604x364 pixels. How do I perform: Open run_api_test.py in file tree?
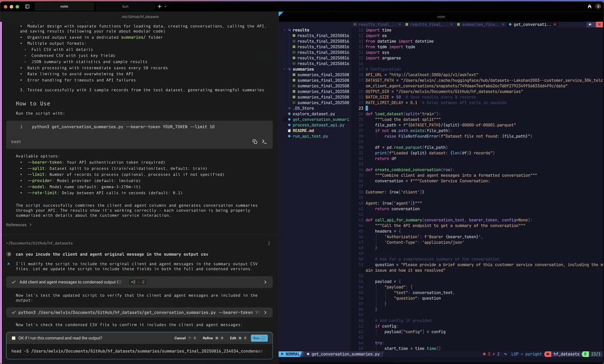tap(310, 136)
